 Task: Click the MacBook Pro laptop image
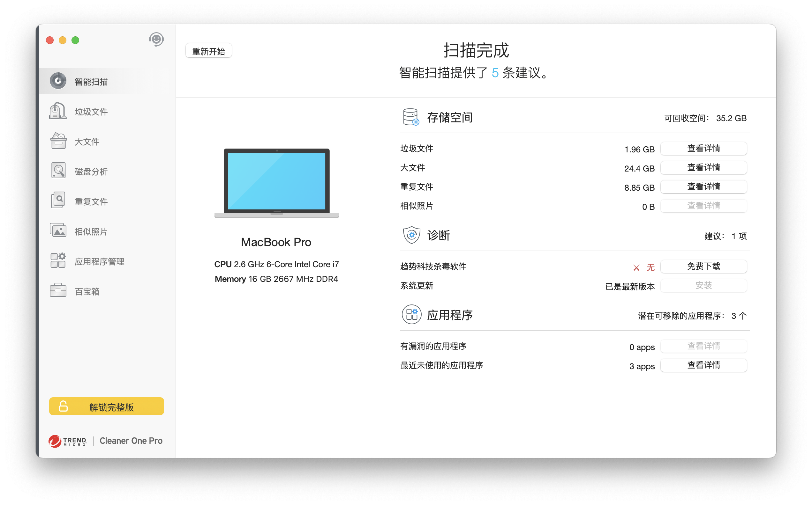click(276, 183)
